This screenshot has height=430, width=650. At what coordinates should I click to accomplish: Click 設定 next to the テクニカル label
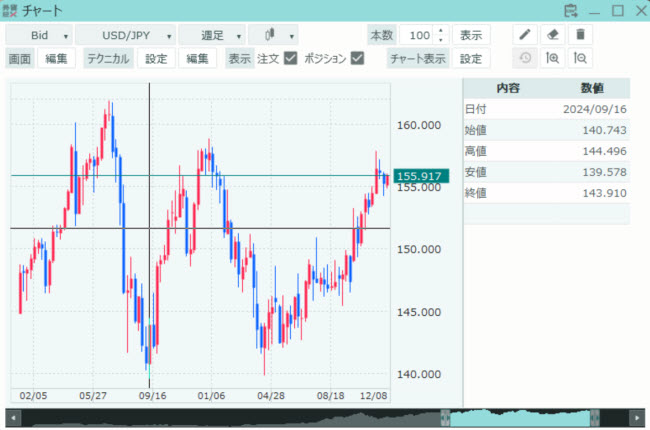point(156,59)
